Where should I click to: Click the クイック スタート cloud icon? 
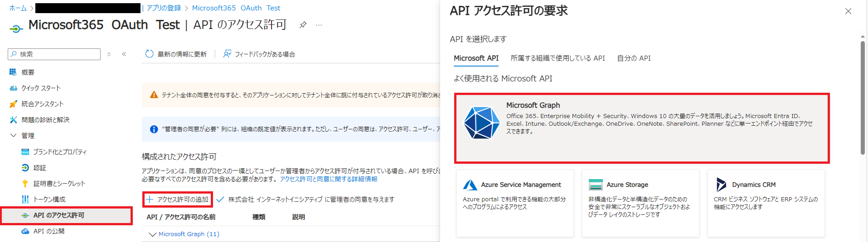[13, 88]
